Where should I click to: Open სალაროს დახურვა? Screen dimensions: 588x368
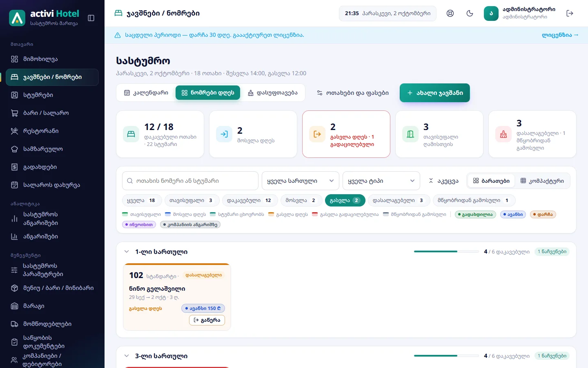click(52, 185)
